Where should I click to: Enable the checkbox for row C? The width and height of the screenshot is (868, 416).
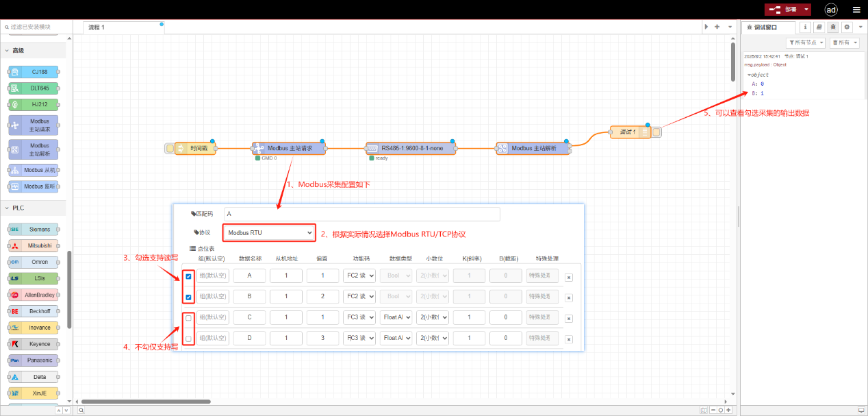189,318
